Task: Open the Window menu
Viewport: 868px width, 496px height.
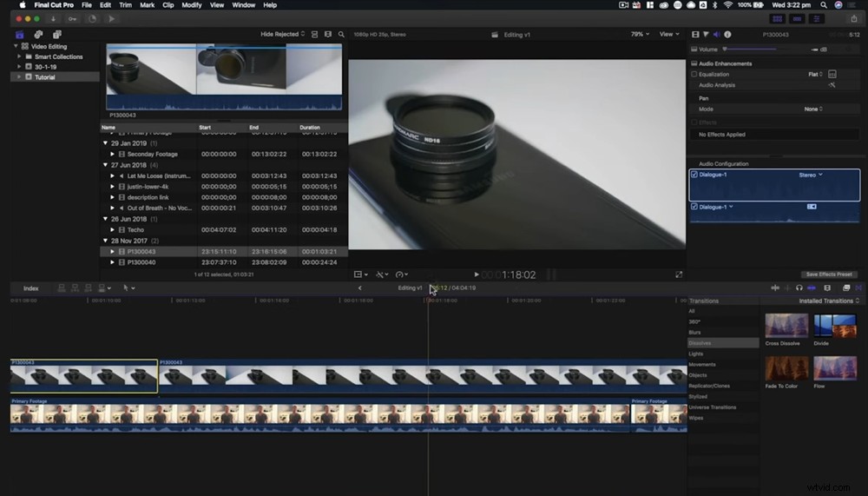Action: click(x=244, y=5)
